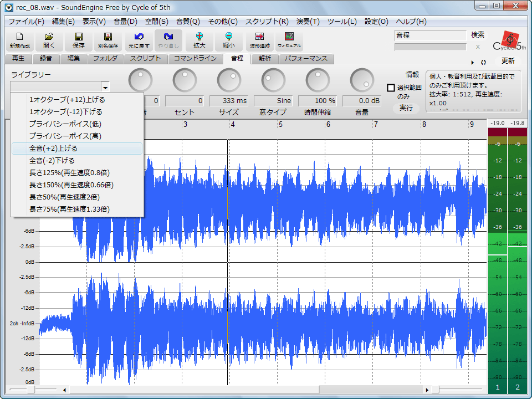Select 全音(+2)上げる preset
Image resolution: width=532 pixels, height=399 pixels.
point(76,149)
